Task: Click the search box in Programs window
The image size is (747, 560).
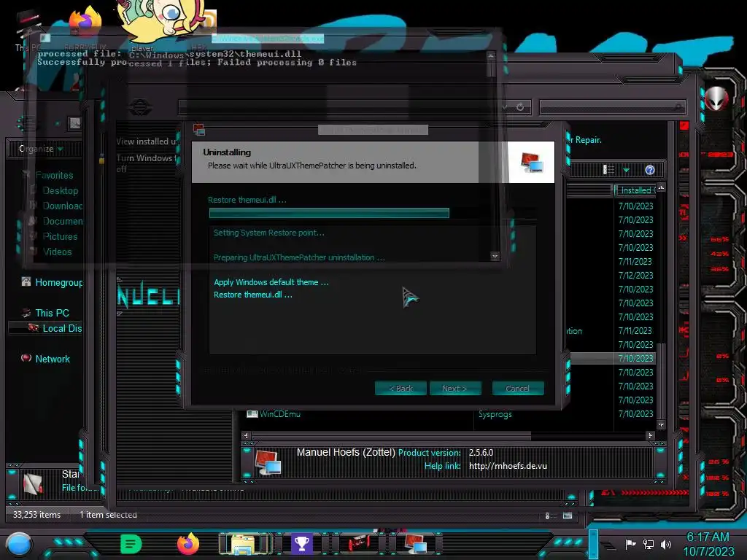Action: [612, 107]
